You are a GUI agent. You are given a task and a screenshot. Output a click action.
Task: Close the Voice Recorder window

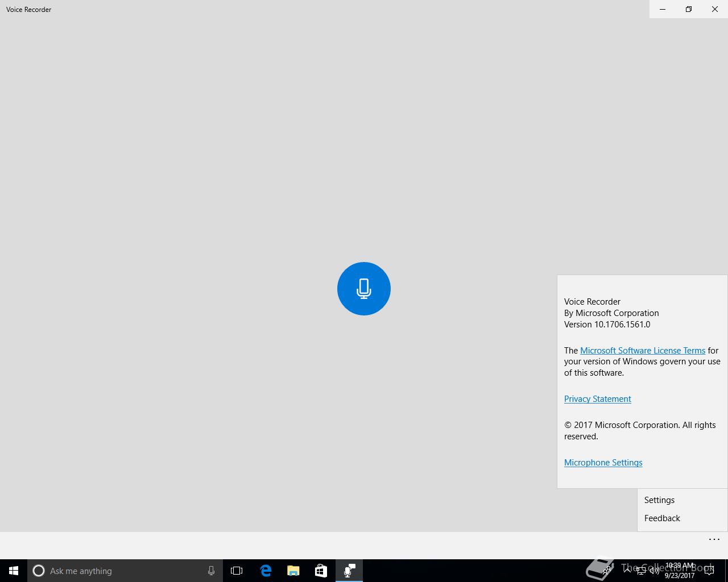pos(715,9)
